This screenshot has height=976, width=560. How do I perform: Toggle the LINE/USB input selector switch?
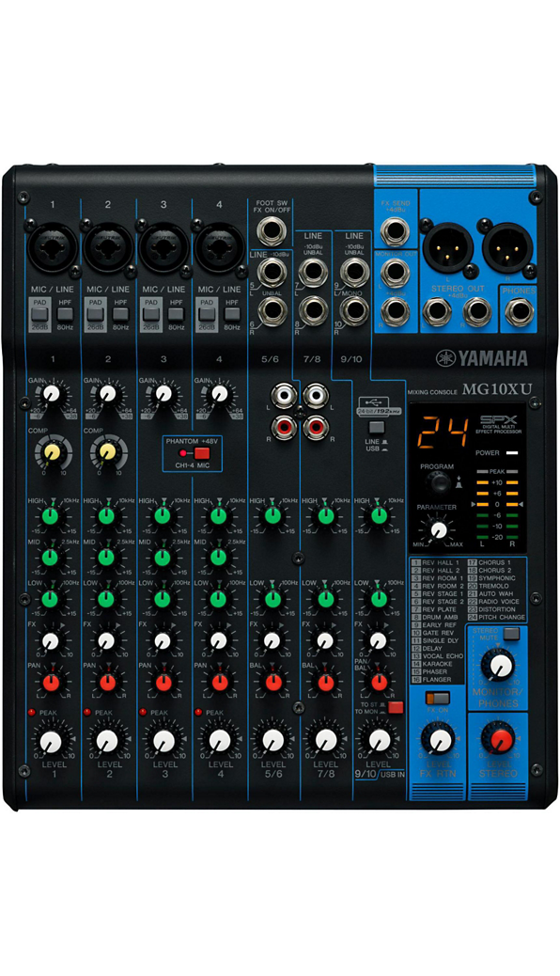coord(376,428)
